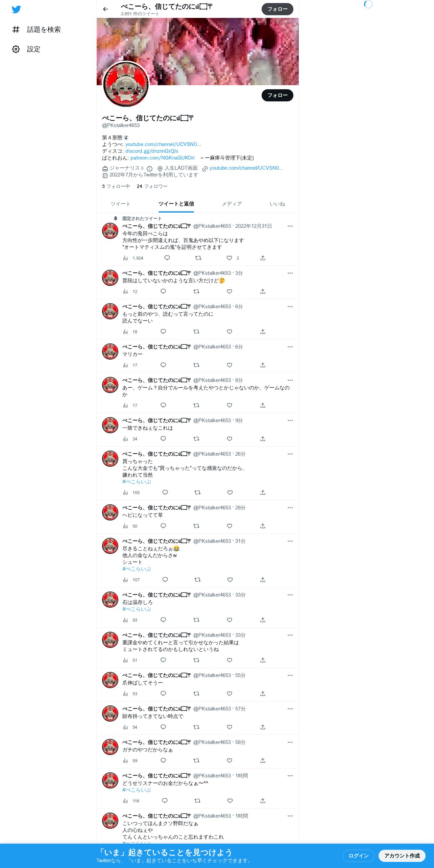Reply to the マリカー tweet
The height and width of the screenshot is (868, 434).
pos(163,365)
